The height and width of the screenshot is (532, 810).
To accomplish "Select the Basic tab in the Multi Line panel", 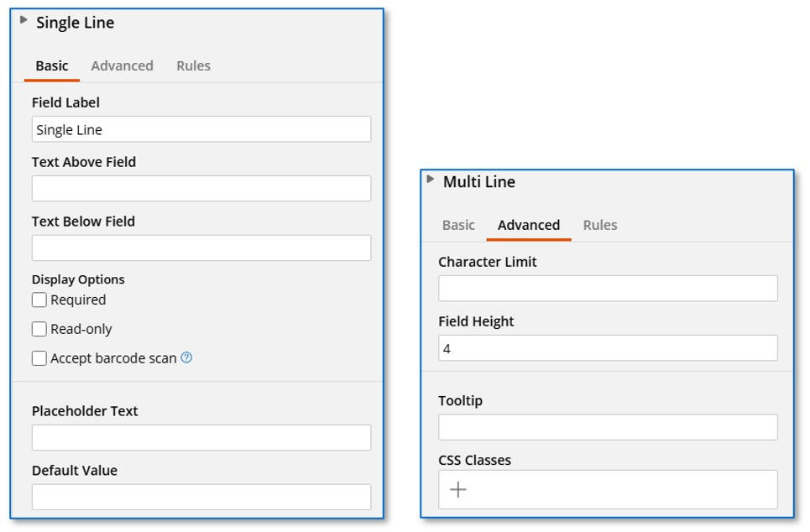I will [x=457, y=225].
